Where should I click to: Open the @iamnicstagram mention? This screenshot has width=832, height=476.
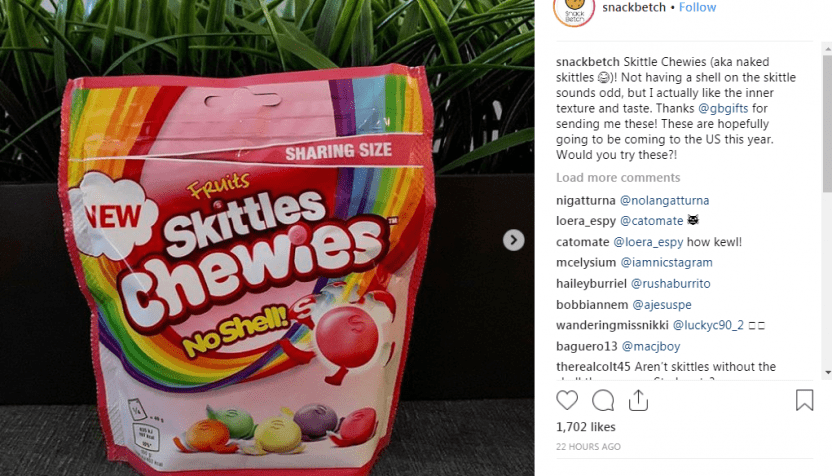click(x=666, y=263)
